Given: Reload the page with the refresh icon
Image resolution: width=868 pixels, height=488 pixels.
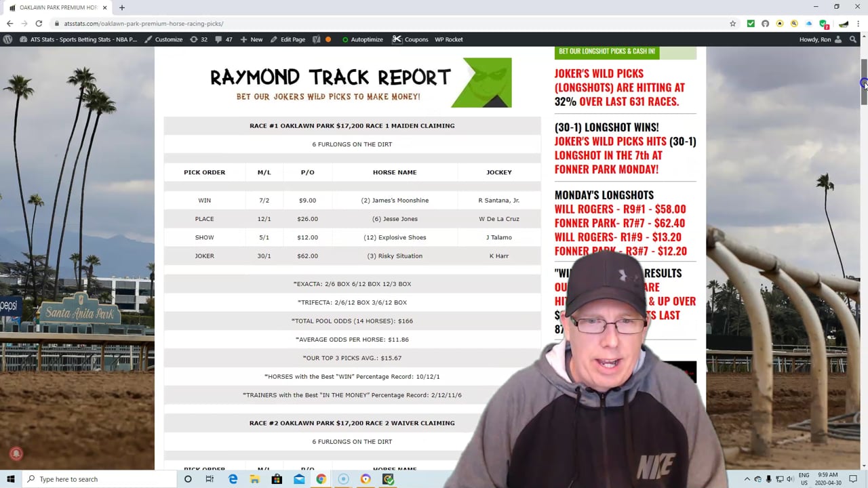Looking at the screenshot, I should click(39, 24).
